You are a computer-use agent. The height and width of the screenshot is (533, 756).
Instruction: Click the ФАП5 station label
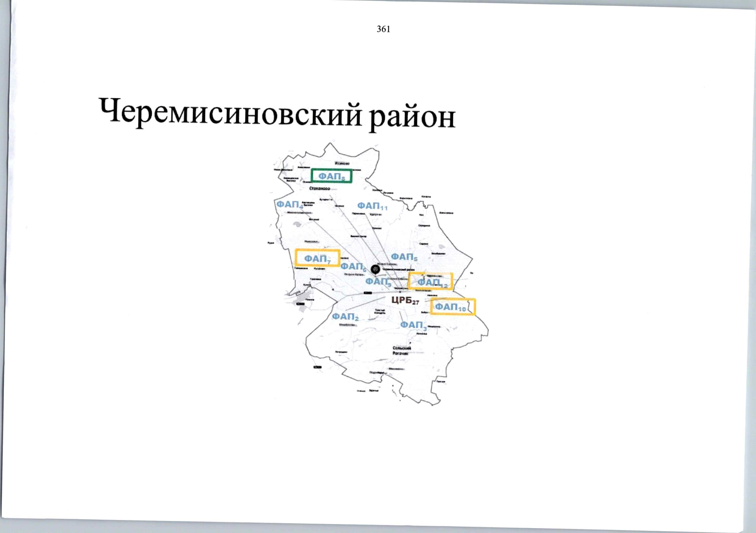[x=403, y=257]
